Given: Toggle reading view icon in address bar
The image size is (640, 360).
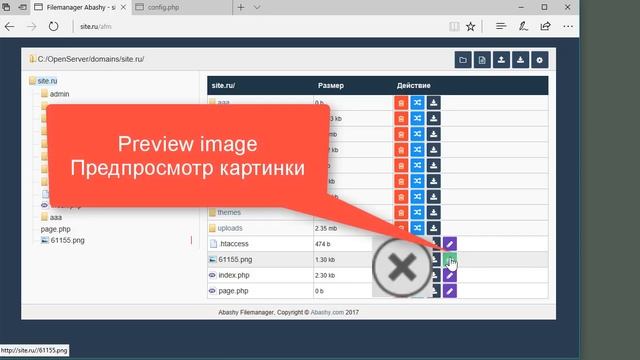Looking at the screenshot, I should 454,27.
